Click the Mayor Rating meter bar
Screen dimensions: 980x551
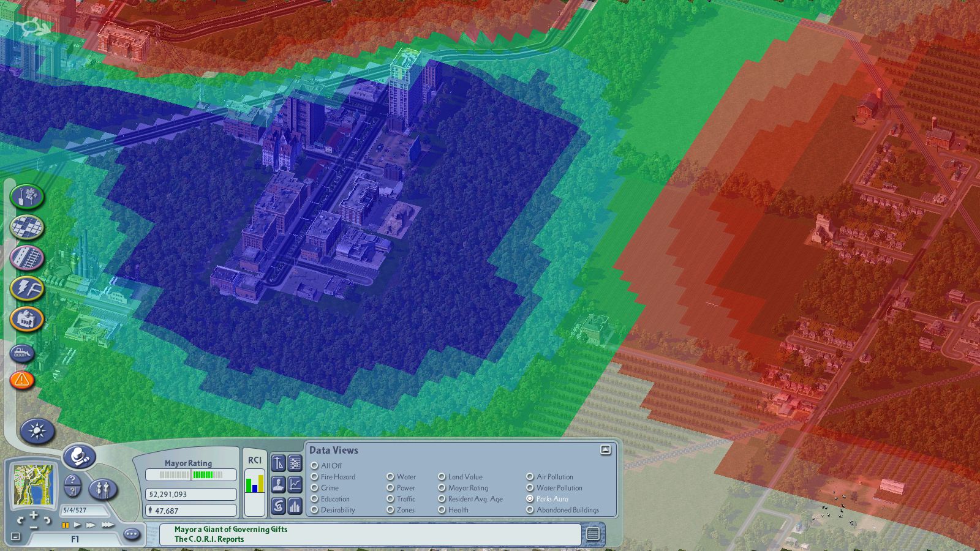(190, 474)
